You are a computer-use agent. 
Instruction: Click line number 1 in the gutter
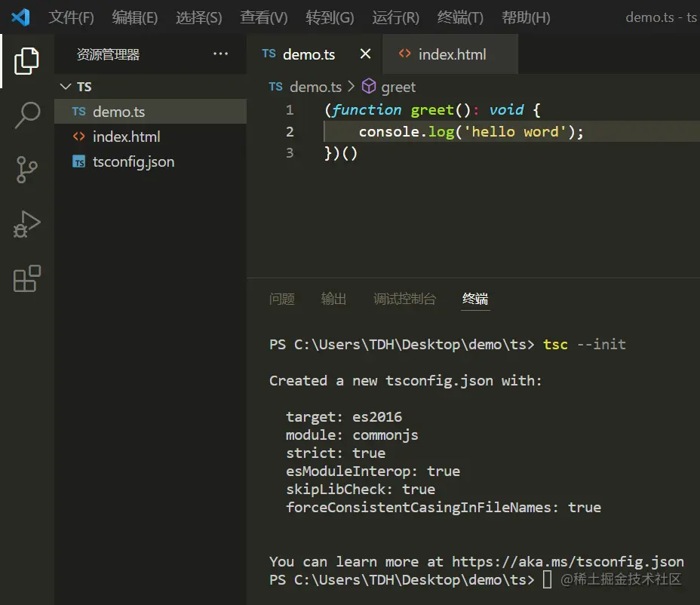(x=290, y=110)
